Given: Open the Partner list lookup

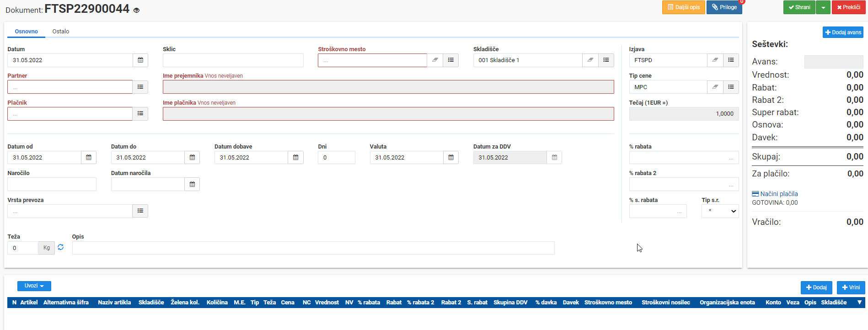Looking at the screenshot, I should coord(140,87).
